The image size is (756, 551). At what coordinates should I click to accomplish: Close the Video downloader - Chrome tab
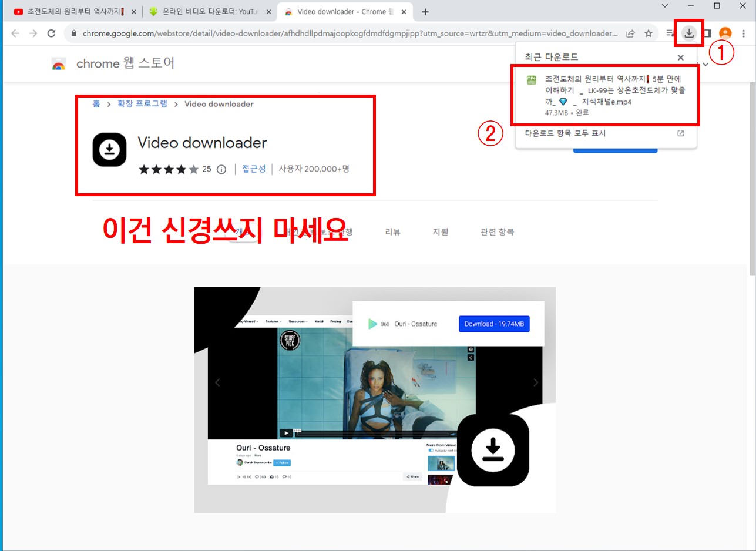[x=405, y=12]
